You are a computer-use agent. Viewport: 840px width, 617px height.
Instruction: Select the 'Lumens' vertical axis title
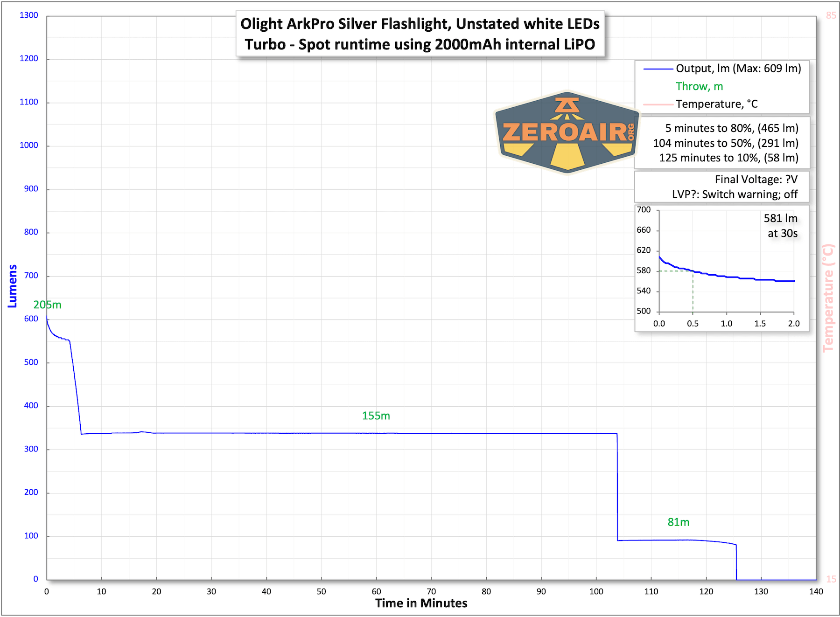[x=13, y=286]
